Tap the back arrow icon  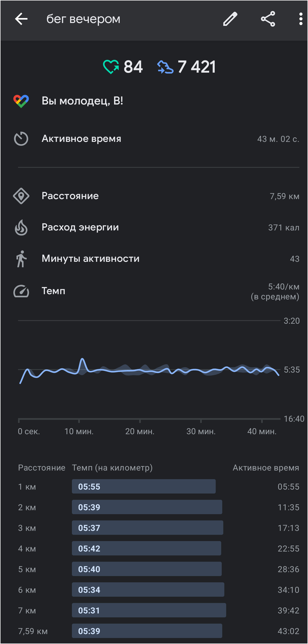(21, 19)
